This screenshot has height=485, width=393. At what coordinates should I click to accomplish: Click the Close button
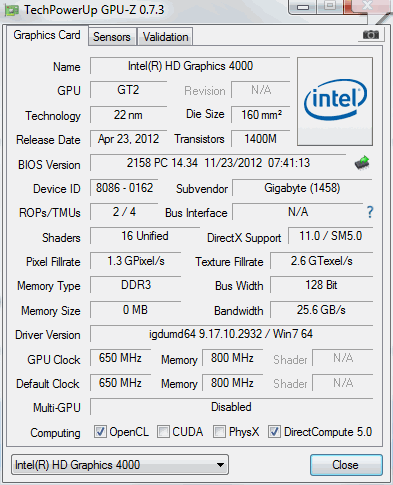[x=346, y=465]
